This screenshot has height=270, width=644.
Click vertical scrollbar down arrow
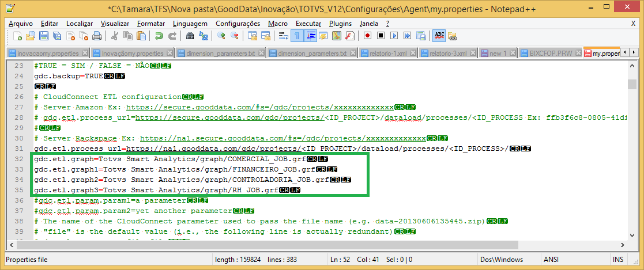pos(632,235)
